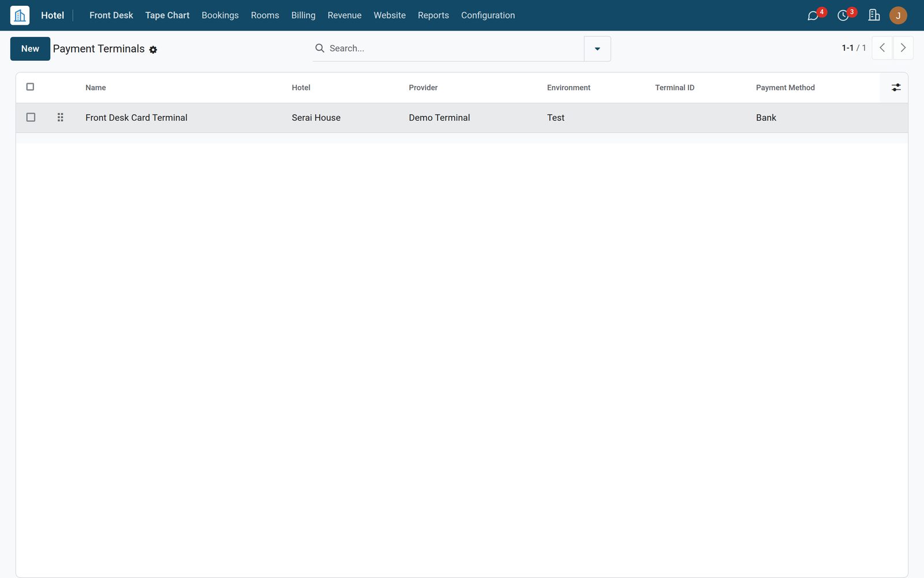Click the search magnifier icon
Image resolution: width=924 pixels, height=578 pixels.
(x=319, y=48)
